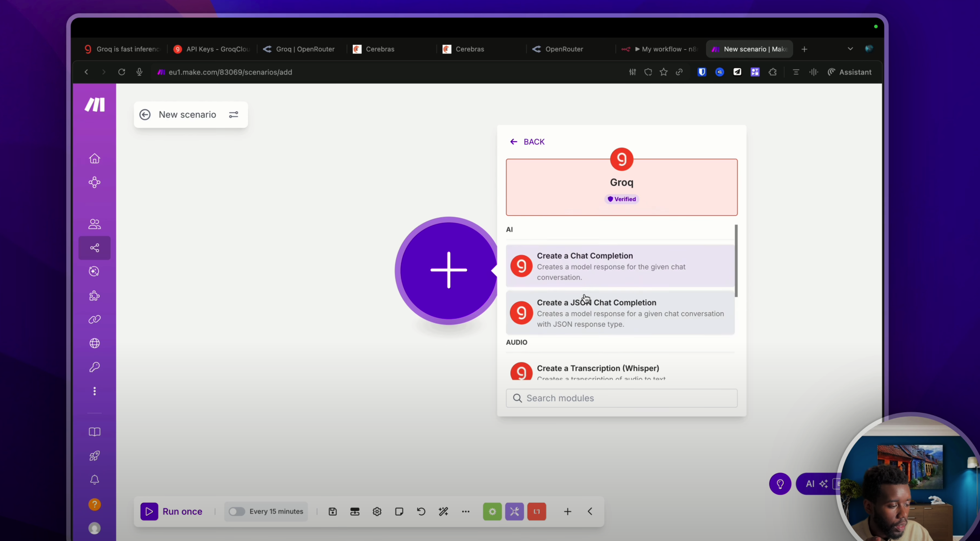The image size is (980, 541).
Task: Bookmark the page with the star icon
Action: 663,72
